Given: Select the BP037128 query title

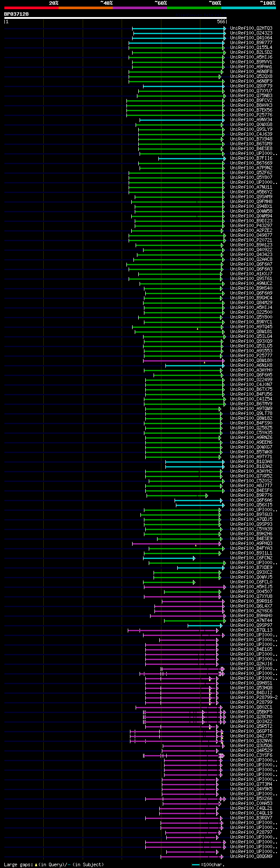Looking at the screenshot, I should pos(16,14).
